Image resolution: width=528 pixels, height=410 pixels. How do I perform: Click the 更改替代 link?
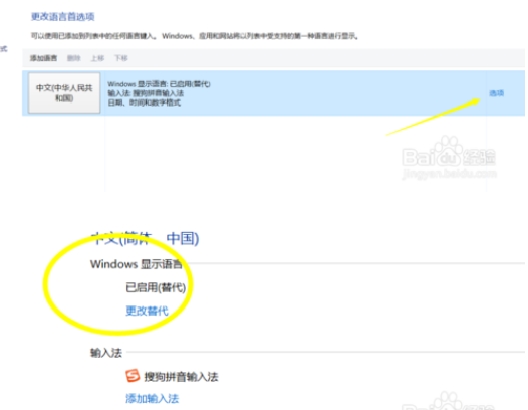tap(147, 310)
